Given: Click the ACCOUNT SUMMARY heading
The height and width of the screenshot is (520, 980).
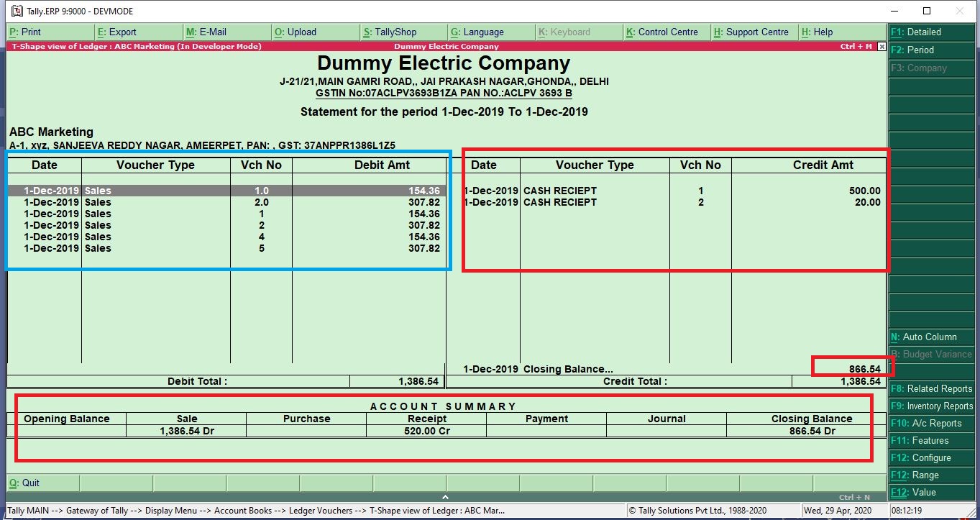Looking at the screenshot, I should click(x=443, y=406).
